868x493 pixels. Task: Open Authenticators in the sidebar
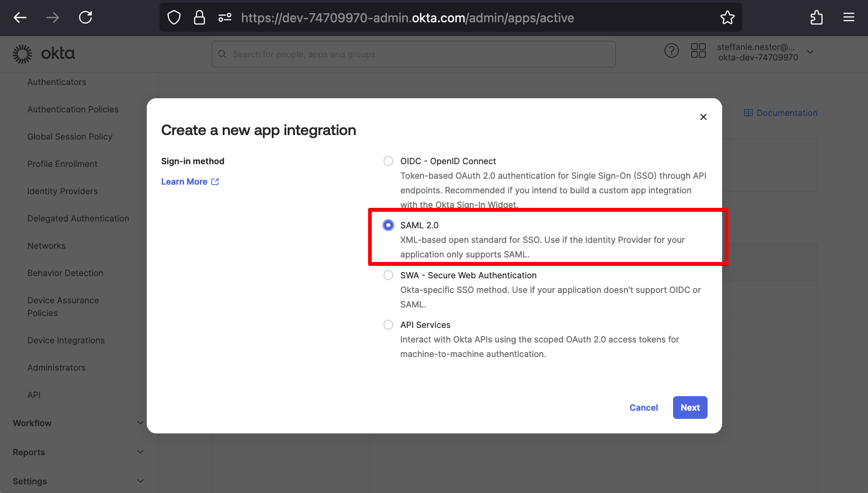click(x=57, y=82)
